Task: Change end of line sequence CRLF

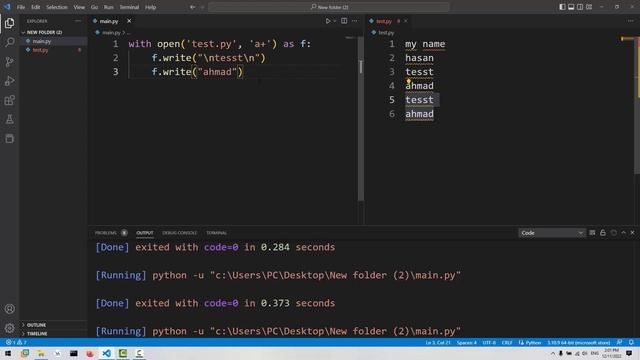Action: click(507, 342)
